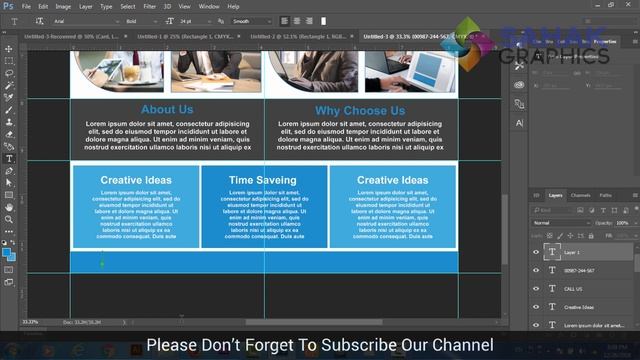
Task: Center text in the options bar
Action: click(x=297, y=21)
